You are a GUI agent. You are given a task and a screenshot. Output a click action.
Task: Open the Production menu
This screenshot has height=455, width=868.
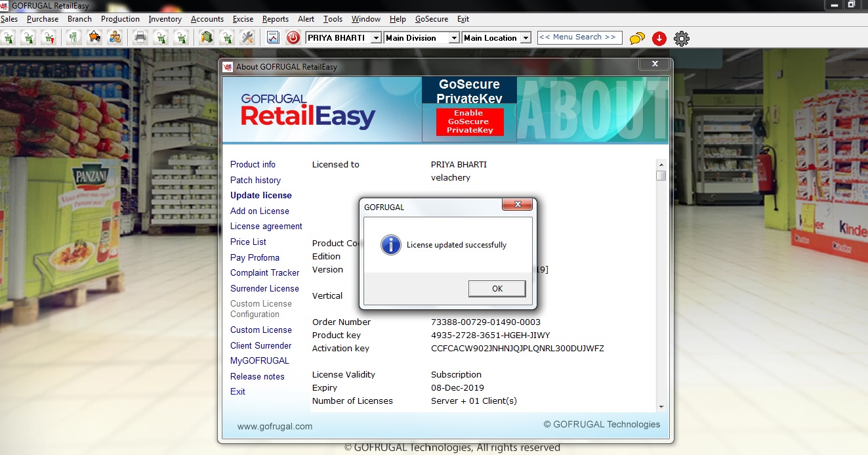[x=120, y=19]
